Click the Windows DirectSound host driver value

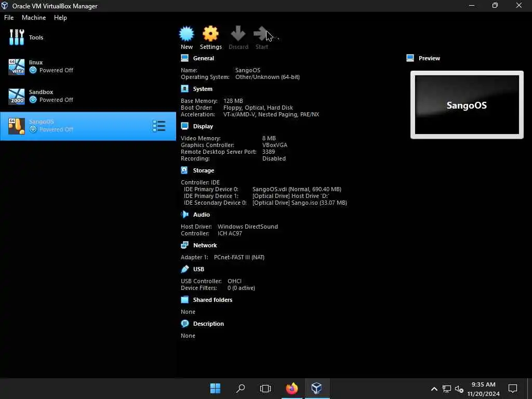(248, 227)
